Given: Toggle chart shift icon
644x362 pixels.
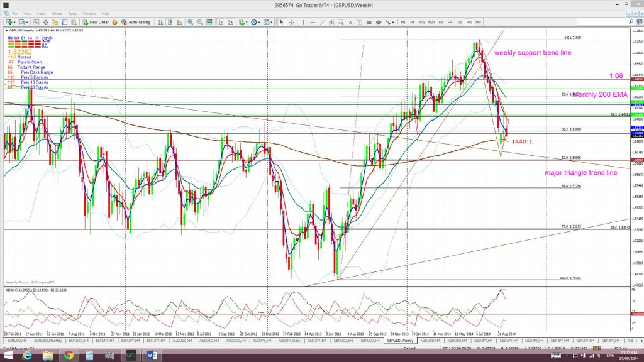Looking at the screenshot, I should 230,22.
